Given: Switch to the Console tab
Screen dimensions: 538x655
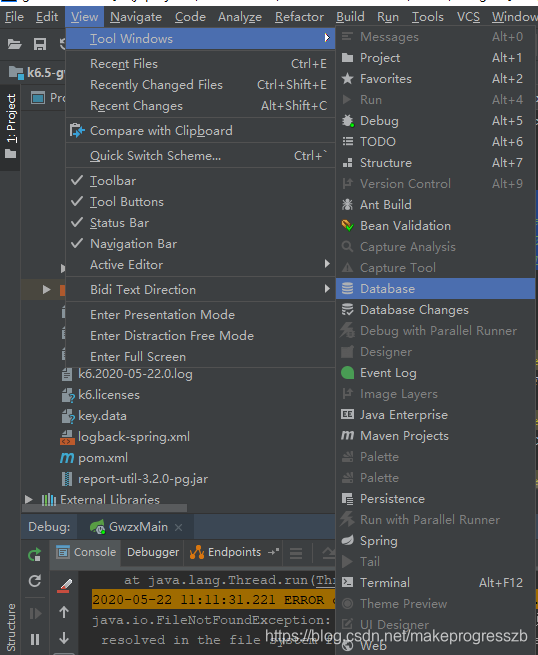Looking at the screenshot, I should (86, 552).
